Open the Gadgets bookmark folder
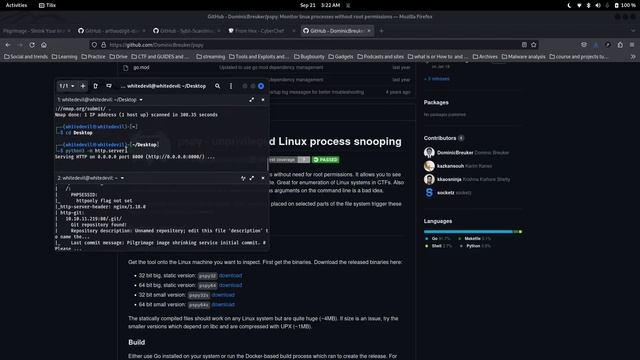Image resolution: width=640 pixels, height=360 pixels. pos(340,57)
